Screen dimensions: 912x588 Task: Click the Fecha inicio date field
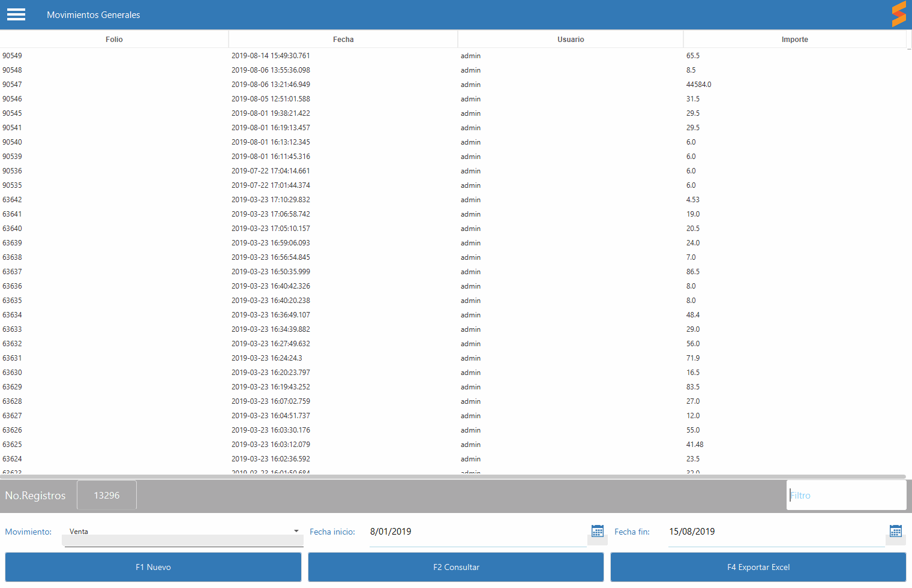pyautogui.click(x=477, y=532)
